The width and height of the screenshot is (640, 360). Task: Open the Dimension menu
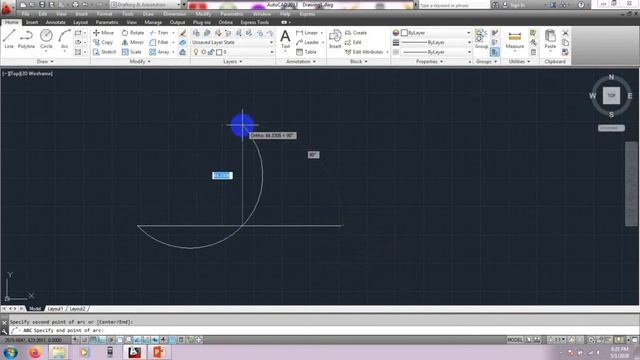(x=174, y=14)
